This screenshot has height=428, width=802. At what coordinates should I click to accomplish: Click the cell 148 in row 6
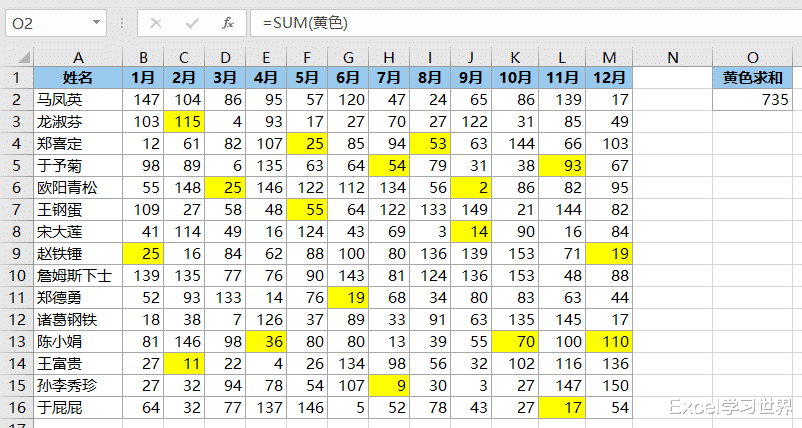(x=184, y=188)
